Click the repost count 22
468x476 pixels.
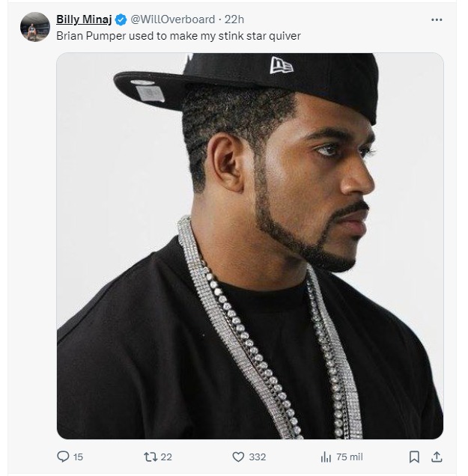tap(166, 457)
